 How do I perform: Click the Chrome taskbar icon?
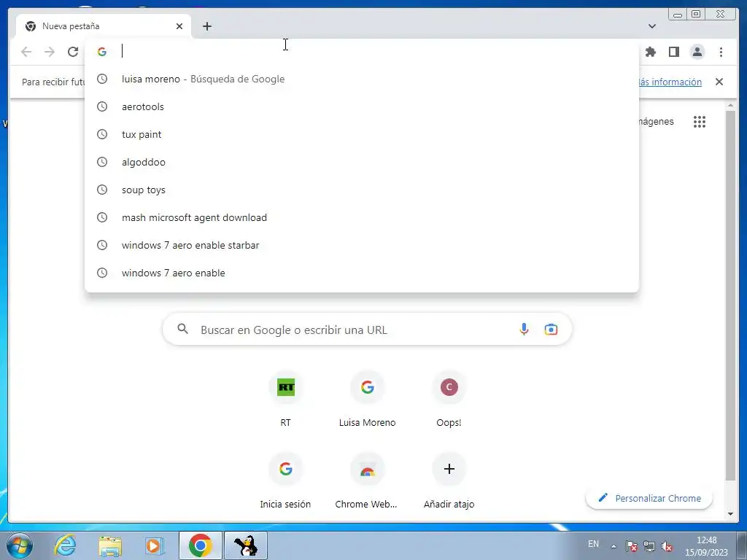(200, 545)
